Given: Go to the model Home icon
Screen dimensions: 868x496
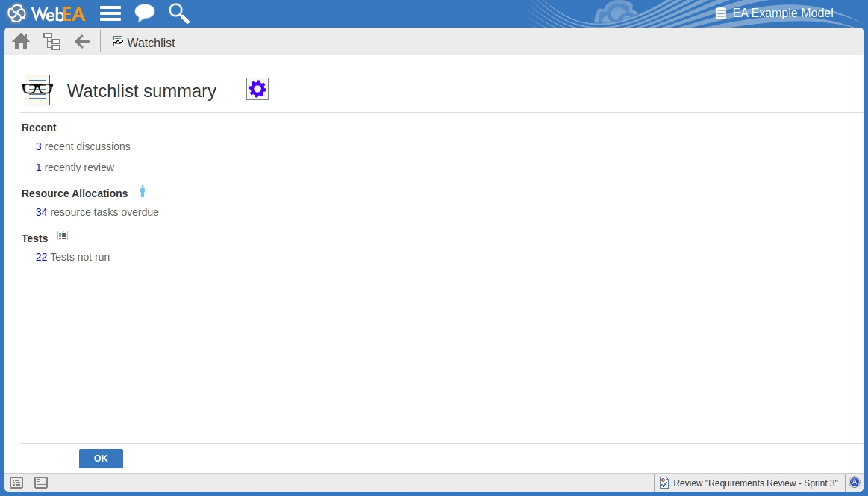Looking at the screenshot, I should tap(21, 42).
